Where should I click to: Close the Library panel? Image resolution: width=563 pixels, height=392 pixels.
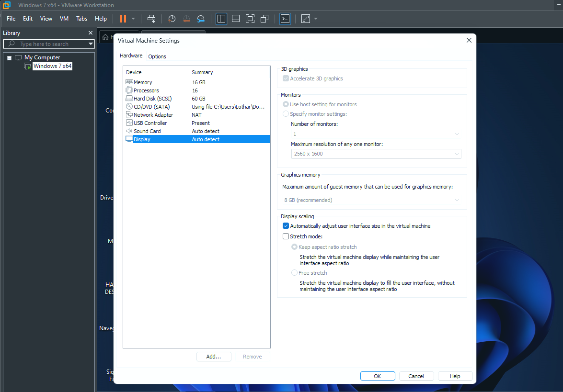pyautogui.click(x=91, y=33)
